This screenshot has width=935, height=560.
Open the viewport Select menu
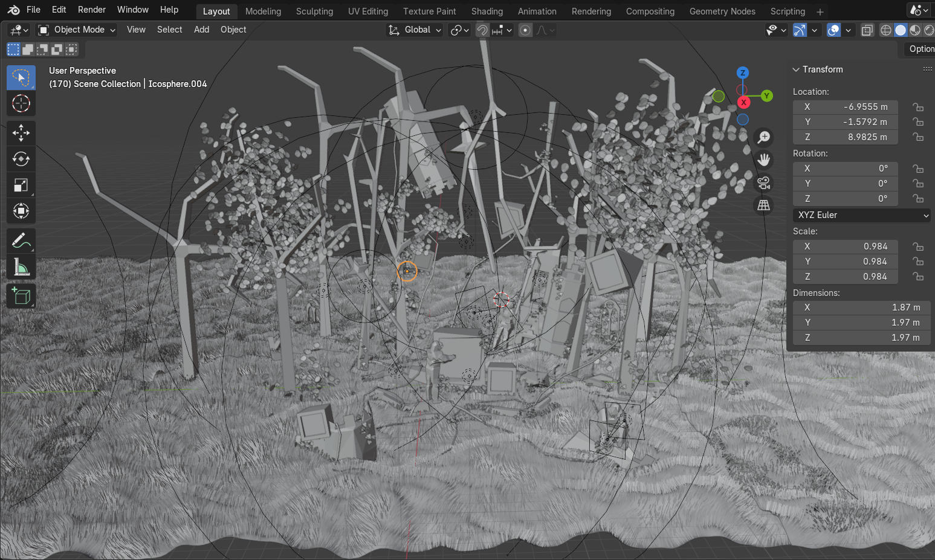pyautogui.click(x=169, y=30)
